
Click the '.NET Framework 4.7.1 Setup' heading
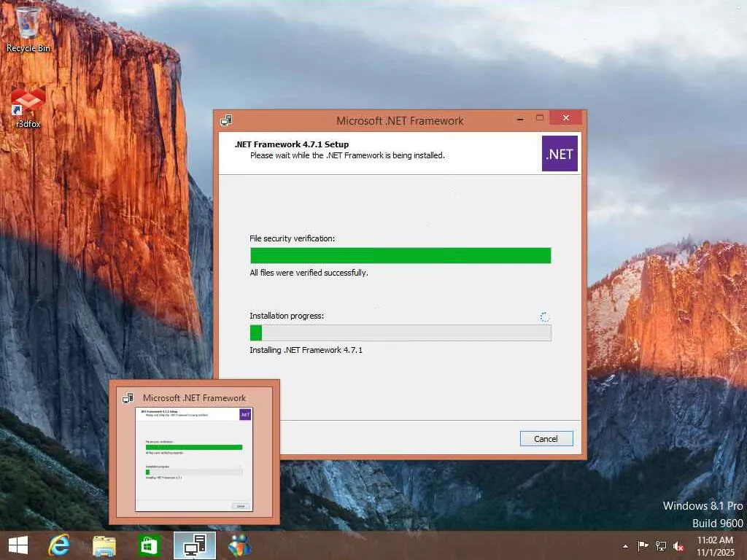tap(292, 144)
